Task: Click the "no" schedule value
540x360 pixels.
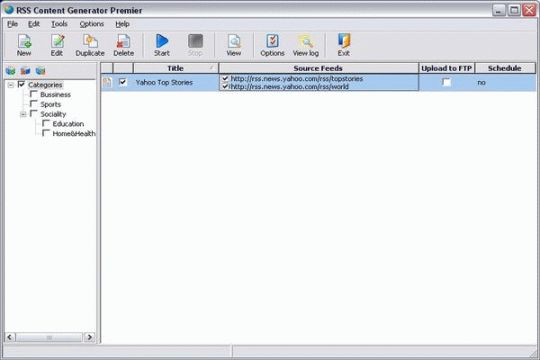Action: [481, 83]
